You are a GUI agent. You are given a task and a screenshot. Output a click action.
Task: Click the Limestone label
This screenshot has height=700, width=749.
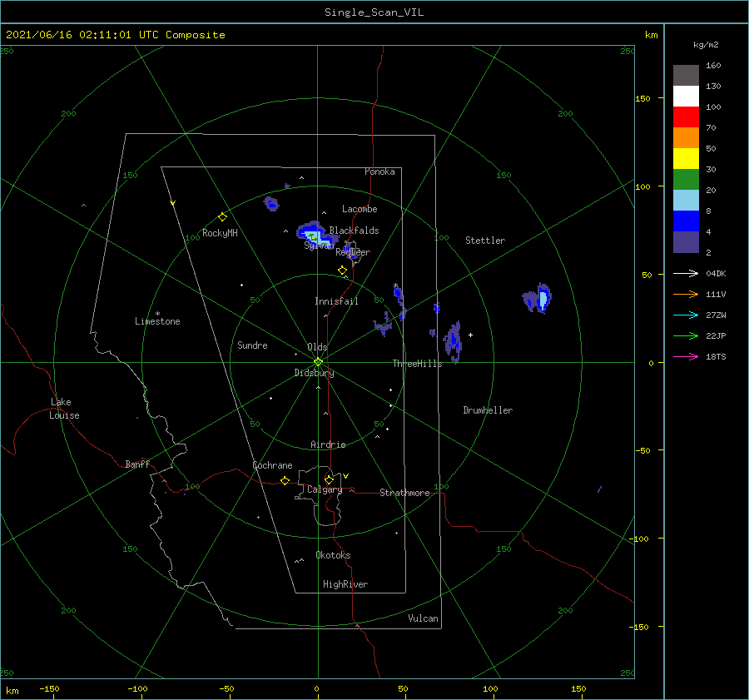[157, 321]
